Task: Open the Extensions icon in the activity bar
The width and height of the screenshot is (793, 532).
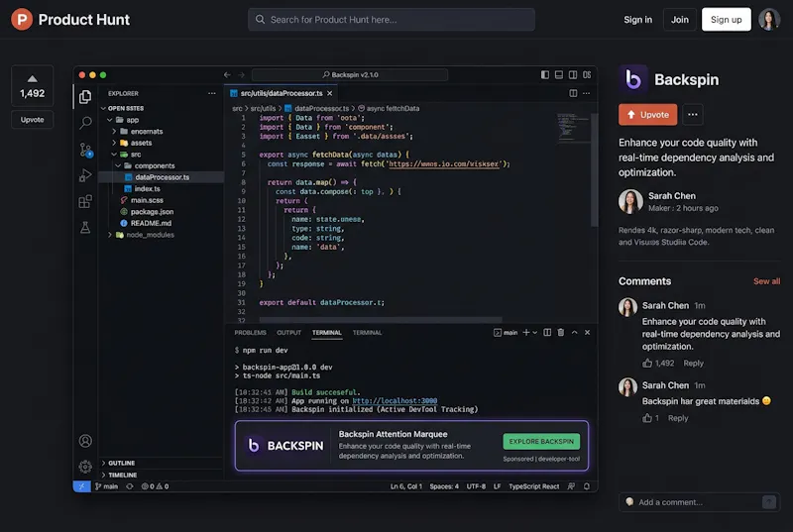Action: [85, 201]
